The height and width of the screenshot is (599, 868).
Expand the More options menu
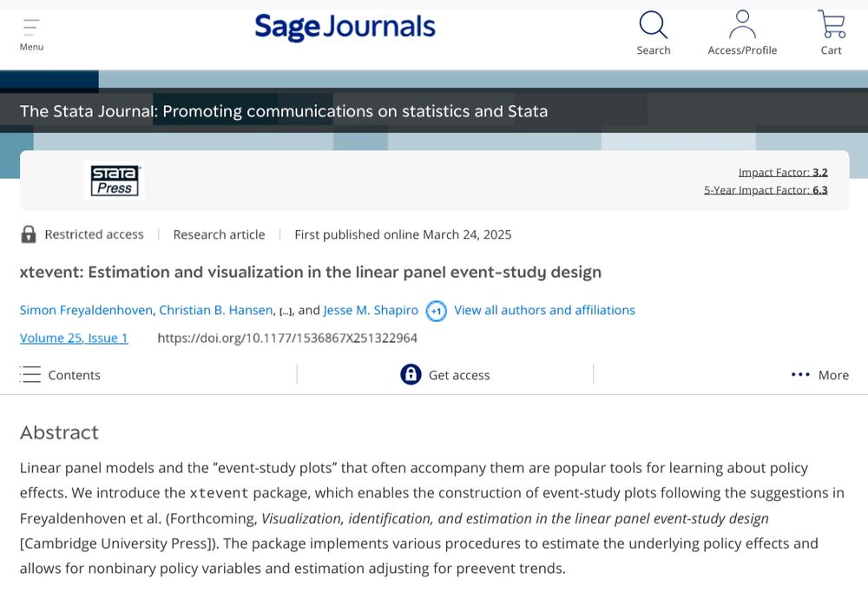819,375
